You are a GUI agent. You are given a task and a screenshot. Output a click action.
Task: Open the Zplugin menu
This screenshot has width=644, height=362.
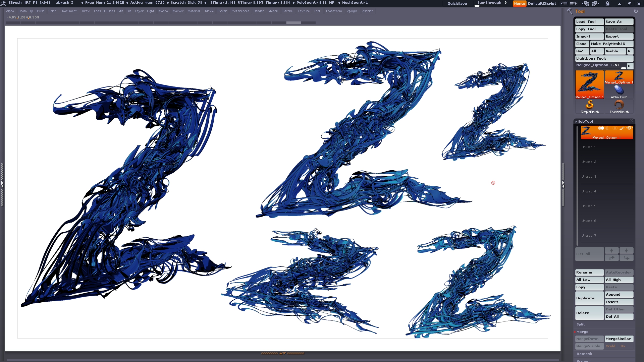(352, 11)
